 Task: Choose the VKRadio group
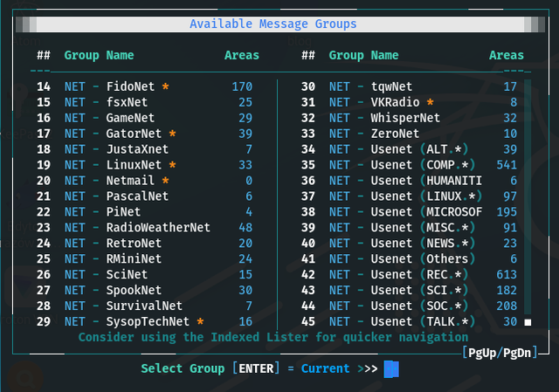pyautogui.click(x=410, y=102)
